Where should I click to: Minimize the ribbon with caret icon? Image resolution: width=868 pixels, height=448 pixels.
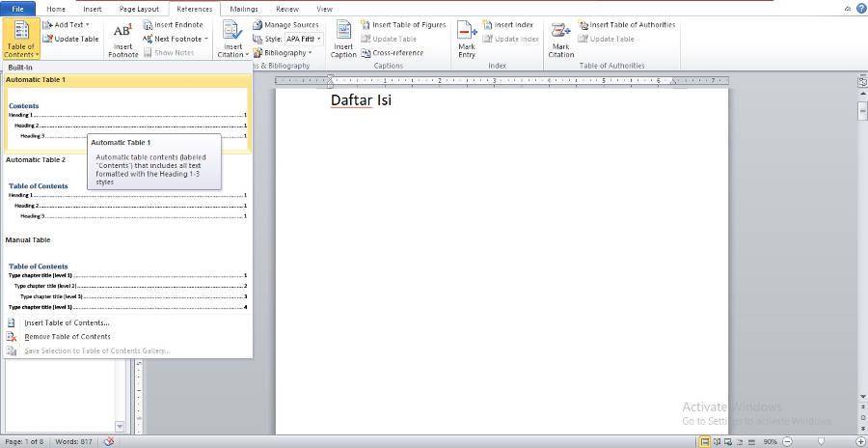[x=849, y=9]
